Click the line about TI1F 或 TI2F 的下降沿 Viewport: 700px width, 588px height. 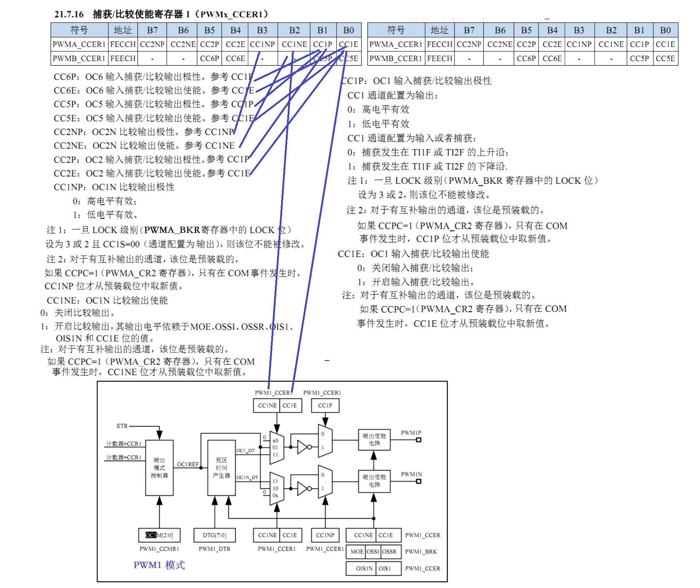[x=427, y=167]
